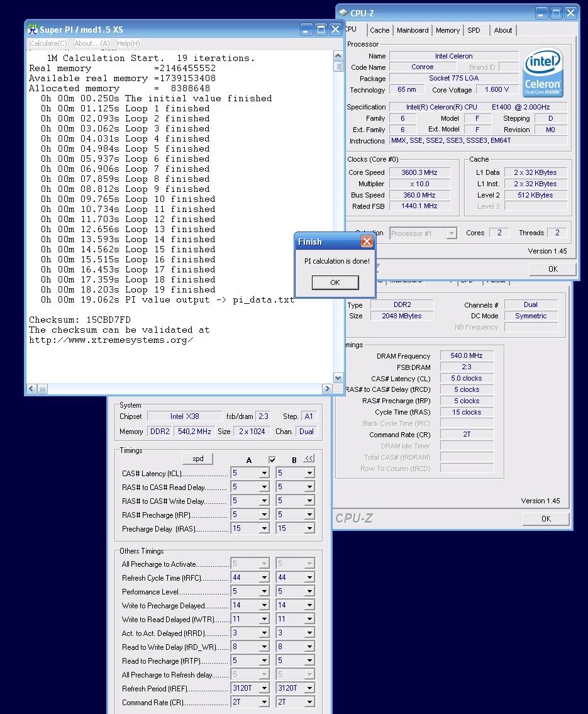This screenshot has height=714, width=588.
Task: Switch to Memory tab in top CPU-Z
Action: tap(448, 30)
